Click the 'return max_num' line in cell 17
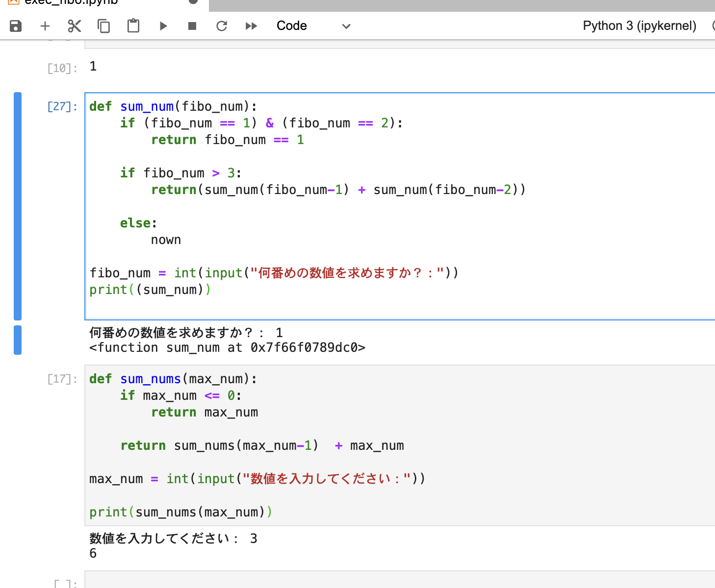Screen dimensions: 715x588 (x=204, y=412)
